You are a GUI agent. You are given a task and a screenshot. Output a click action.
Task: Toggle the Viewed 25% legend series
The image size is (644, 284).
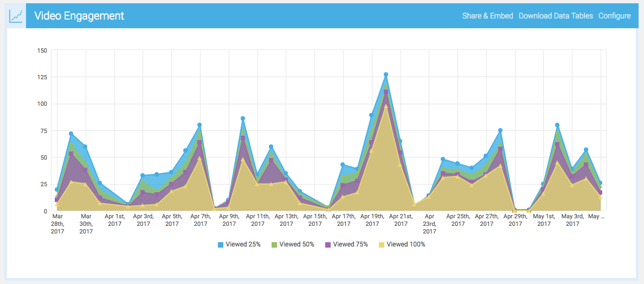point(240,244)
